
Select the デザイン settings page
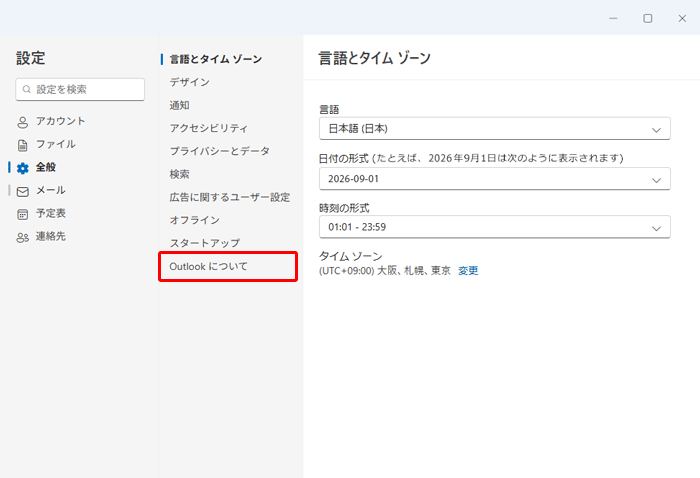coord(190,82)
